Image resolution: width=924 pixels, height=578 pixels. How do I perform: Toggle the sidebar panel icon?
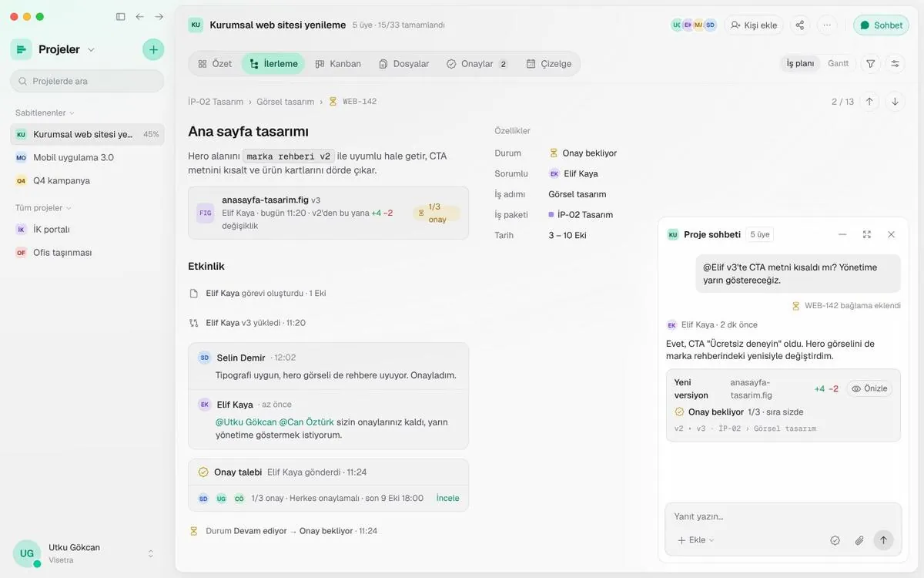pyautogui.click(x=120, y=16)
